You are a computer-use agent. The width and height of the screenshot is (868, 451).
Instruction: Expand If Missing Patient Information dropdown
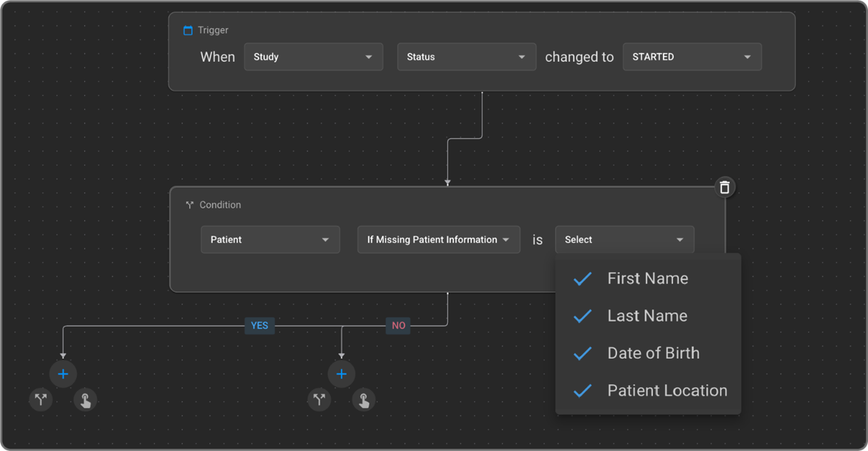point(438,239)
